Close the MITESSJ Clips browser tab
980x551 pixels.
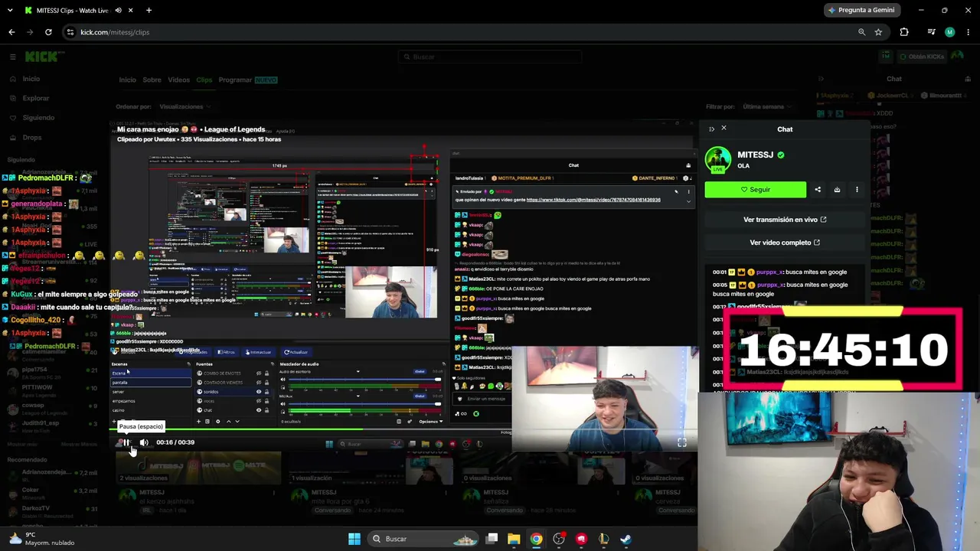click(130, 11)
